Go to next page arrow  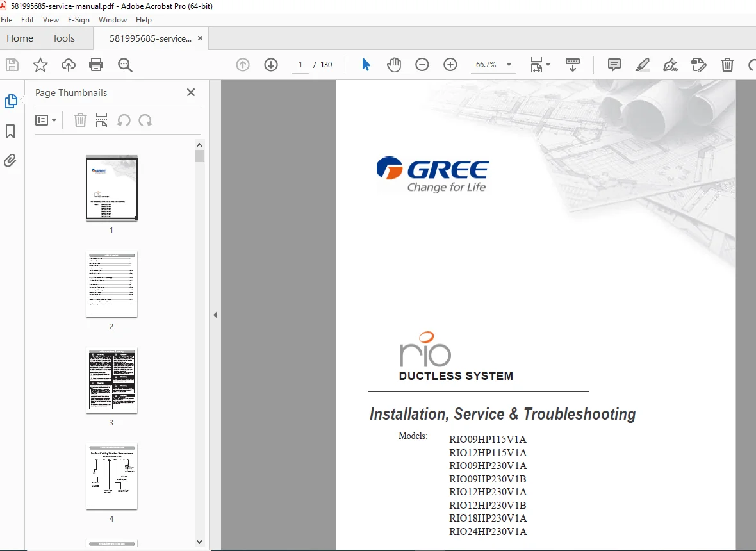pos(271,65)
